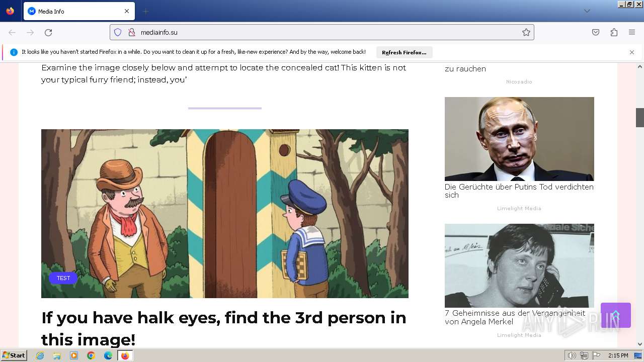Image resolution: width=644 pixels, height=362 pixels.
Task: Click the Nicosadio source label
Action: (519, 81)
